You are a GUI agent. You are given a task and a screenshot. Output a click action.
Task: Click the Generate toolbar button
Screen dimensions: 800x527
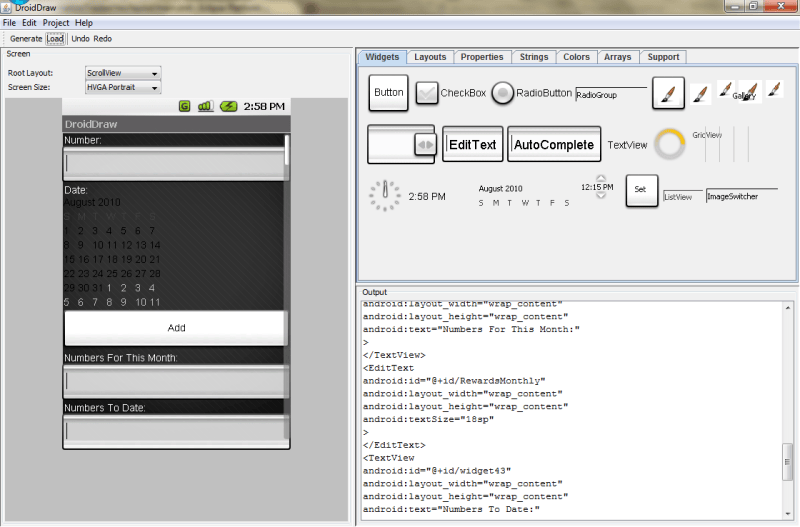point(26,39)
